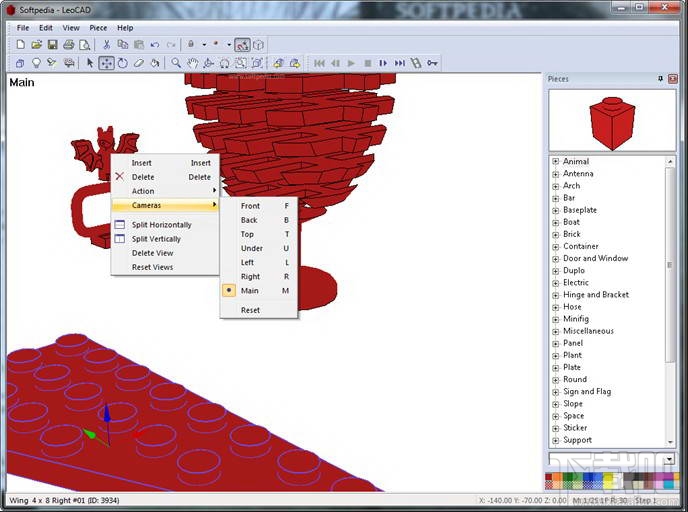
Task: Pin the Pieces panel
Action: 660,79
